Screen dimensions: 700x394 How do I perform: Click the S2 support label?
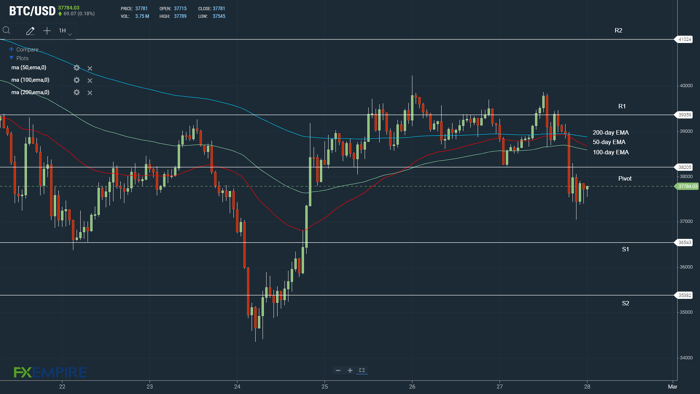625,303
